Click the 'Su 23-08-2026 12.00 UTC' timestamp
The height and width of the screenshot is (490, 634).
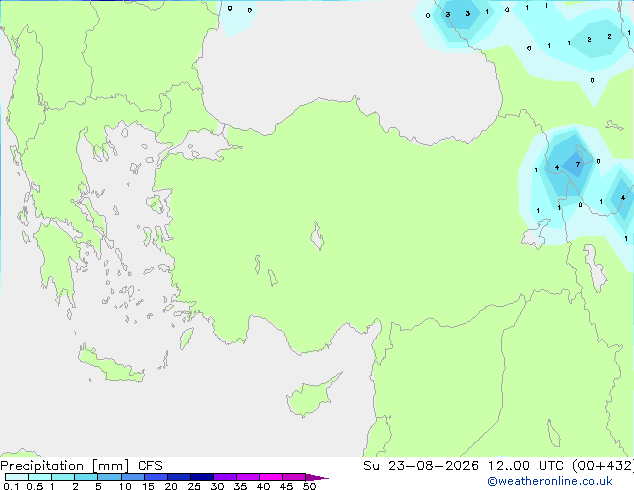click(x=463, y=466)
